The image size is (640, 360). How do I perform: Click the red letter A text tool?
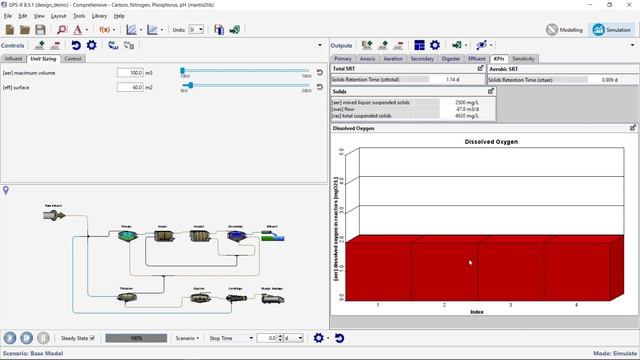click(x=78, y=30)
